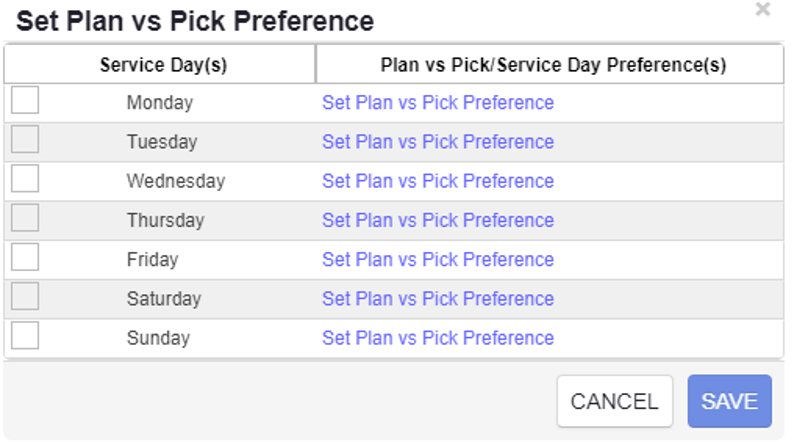The image size is (806, 442).
Task: Mark the Saturday checkbox
Action: pos(25,296)
